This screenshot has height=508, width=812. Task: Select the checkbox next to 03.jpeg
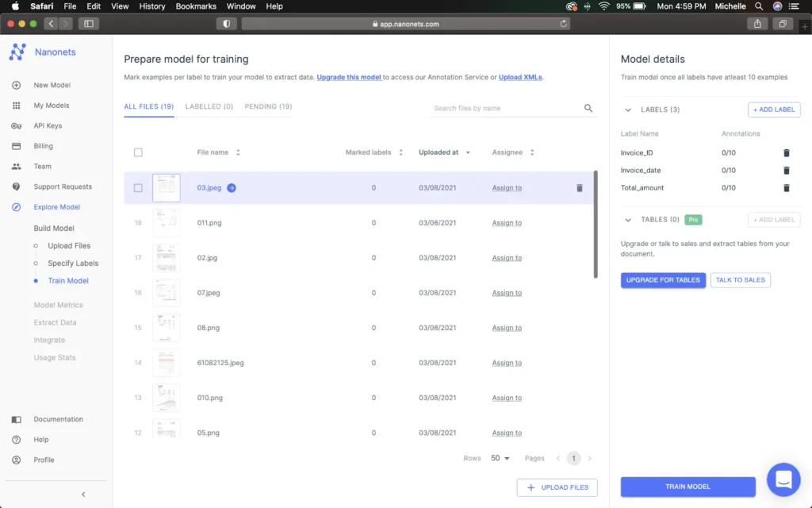pos(138,187)
